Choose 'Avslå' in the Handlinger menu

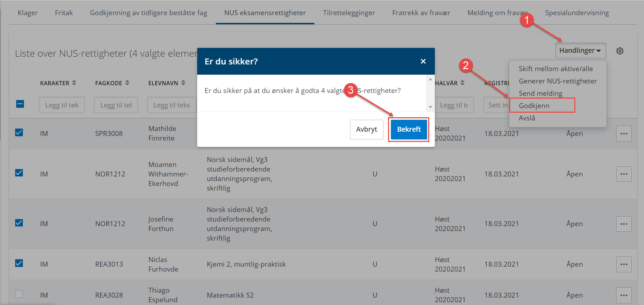coord(527,118)
